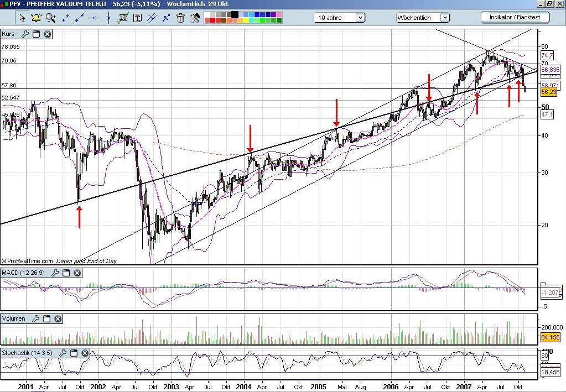Click the current price tag 56,23
This screenshot has height=392, width=566.
pyautogui.click(x=549, y=92)
